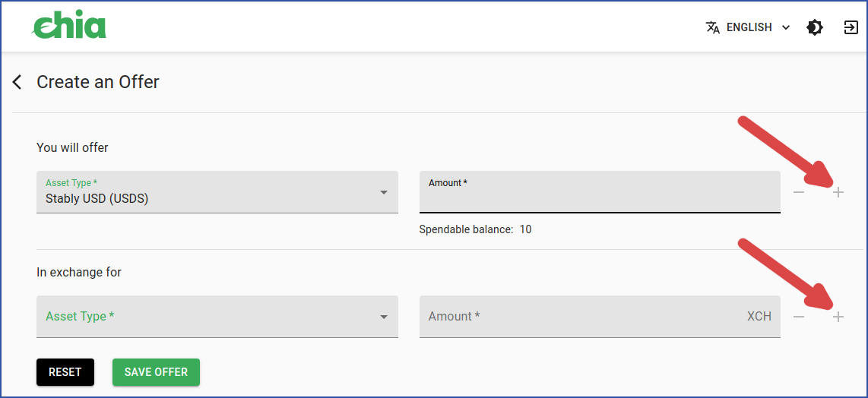Click the chevron next to ENGLISH
The image size is (868, 398).
(785, 27)
